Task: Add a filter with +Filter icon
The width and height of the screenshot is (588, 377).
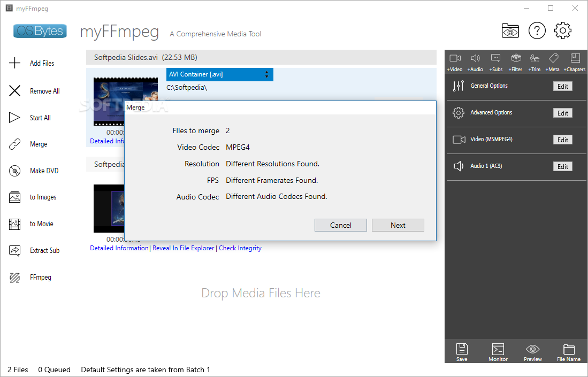Action: point(516,58)
